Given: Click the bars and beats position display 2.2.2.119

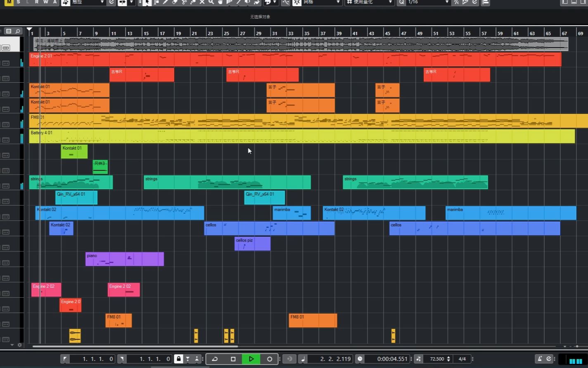Looking at the screenshot, I should point(330,359).
